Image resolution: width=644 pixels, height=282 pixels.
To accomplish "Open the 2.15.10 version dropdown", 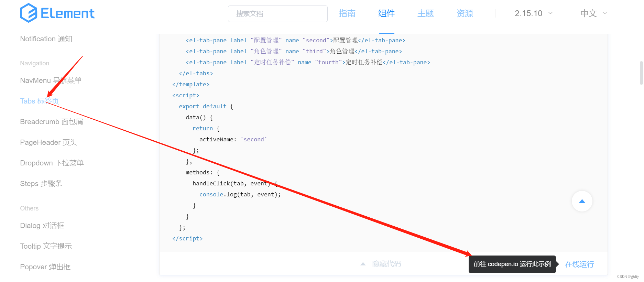I will coord(534,13).
